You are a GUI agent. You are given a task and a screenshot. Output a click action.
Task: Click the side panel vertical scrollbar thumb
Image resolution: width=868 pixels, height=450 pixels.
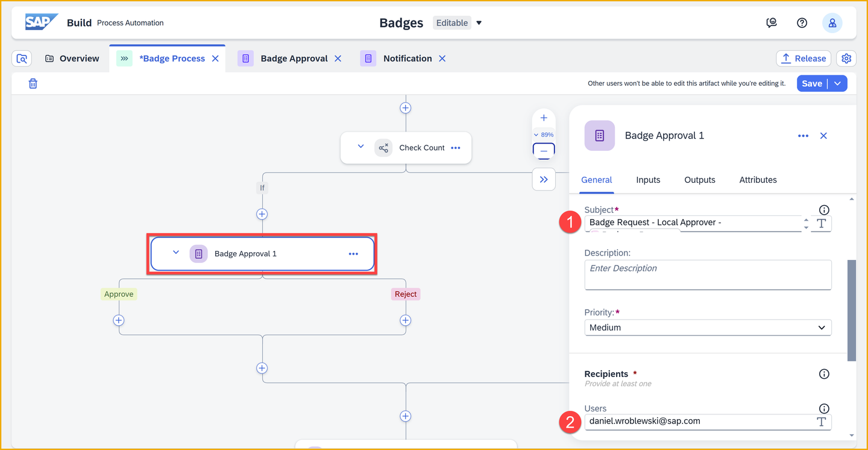[x=852, y=311]
